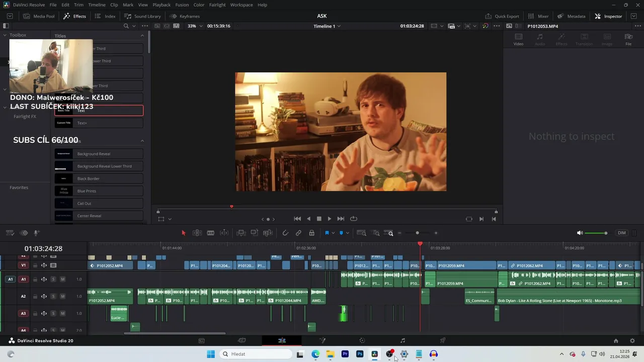644x362 pixels.
Task: Adjust the timeline zoom slider
Action: 417,233
